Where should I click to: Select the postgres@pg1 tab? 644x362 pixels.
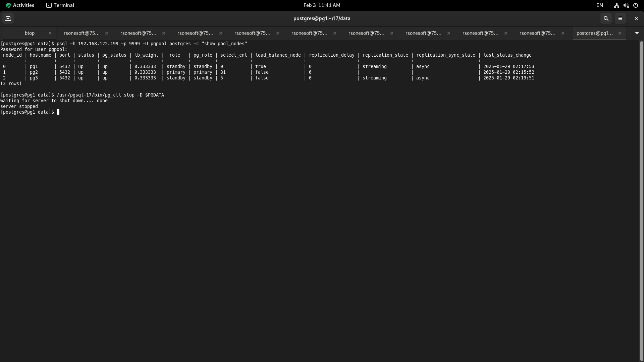click(594, 33)
